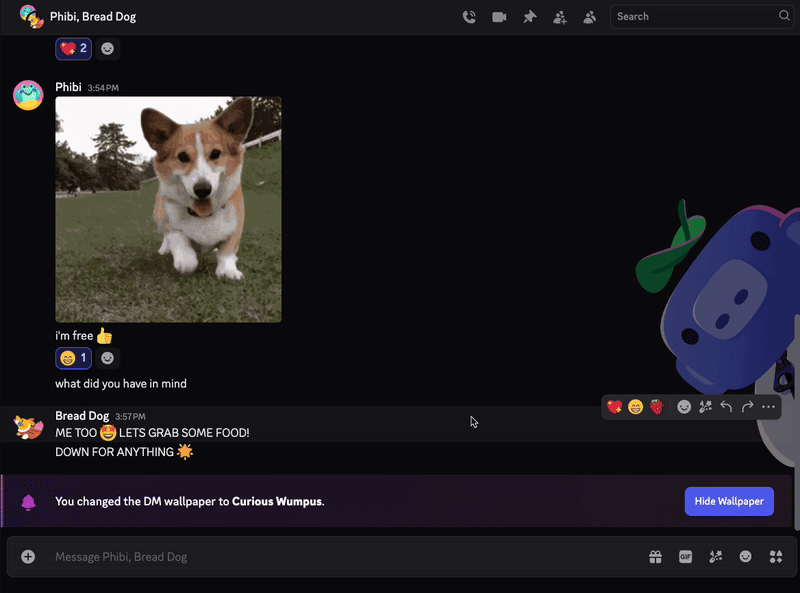800x593 pixels.
Task: Open the gift Nitro icon
Action: click(x=655, y=557)
